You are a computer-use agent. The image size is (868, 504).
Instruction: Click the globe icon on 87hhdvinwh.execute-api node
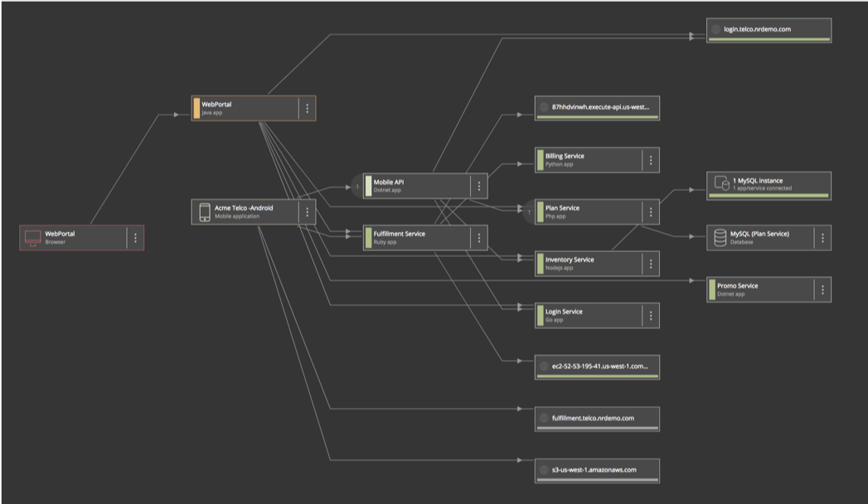coord(544,107)
